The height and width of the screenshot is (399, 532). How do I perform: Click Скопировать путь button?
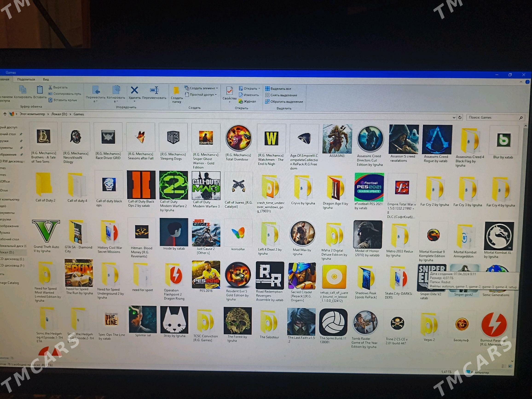pos(65,94)
